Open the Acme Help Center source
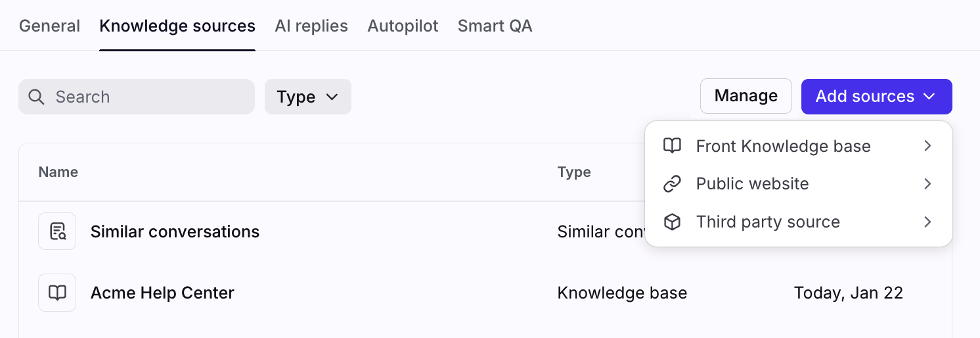Image resolution: width=980 pixels, height=338 pixels. coord(162,293)
